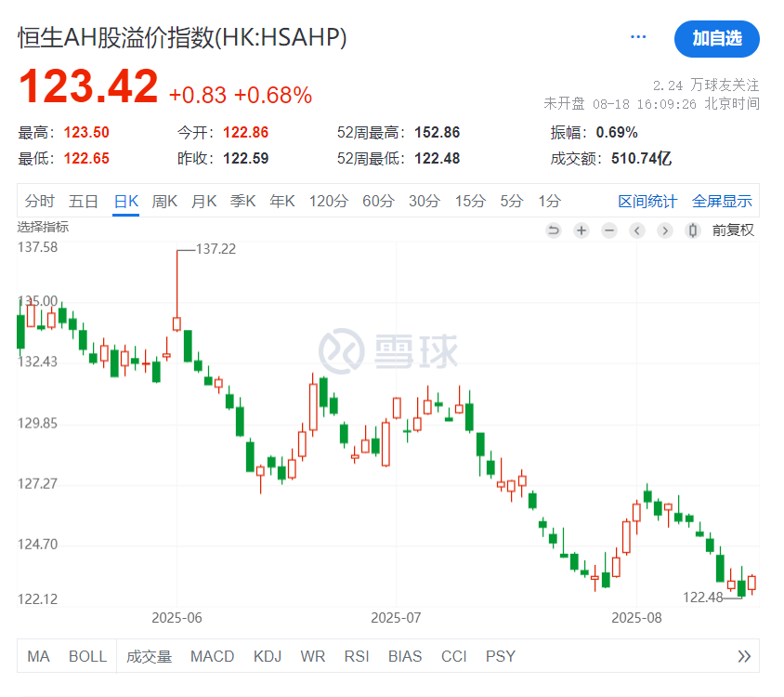Show the BIAS indicator
The width and height of the screenshot is (784, 697).
point(405,656)
